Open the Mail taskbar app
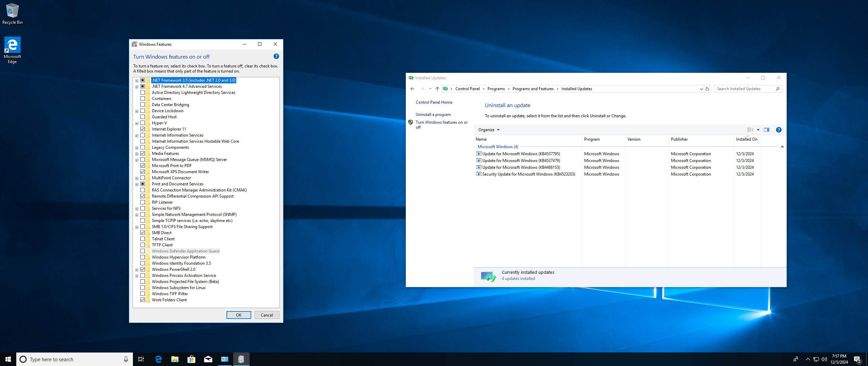The image size is (868, 366). pos(208,359)
